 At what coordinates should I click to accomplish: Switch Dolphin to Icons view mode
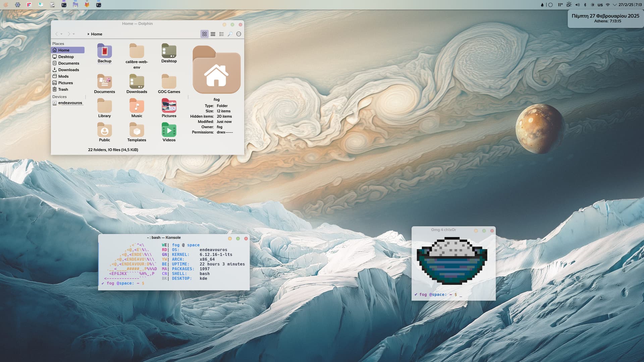(x=204, y=34)
